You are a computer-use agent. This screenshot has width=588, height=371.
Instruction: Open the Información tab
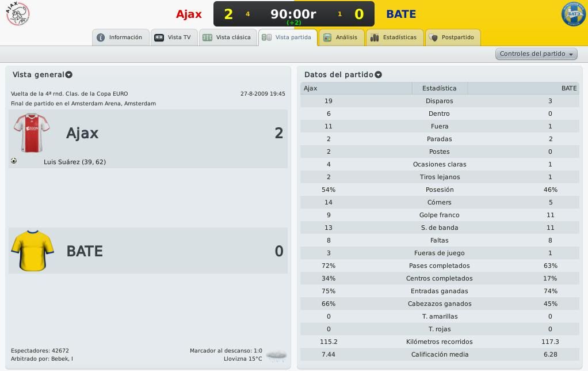[120, 37]
